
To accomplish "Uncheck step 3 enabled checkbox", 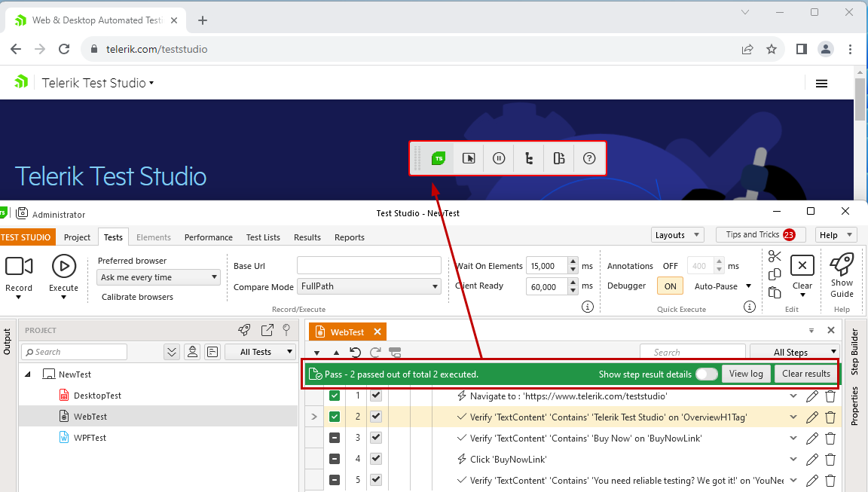I will (376, 437).
